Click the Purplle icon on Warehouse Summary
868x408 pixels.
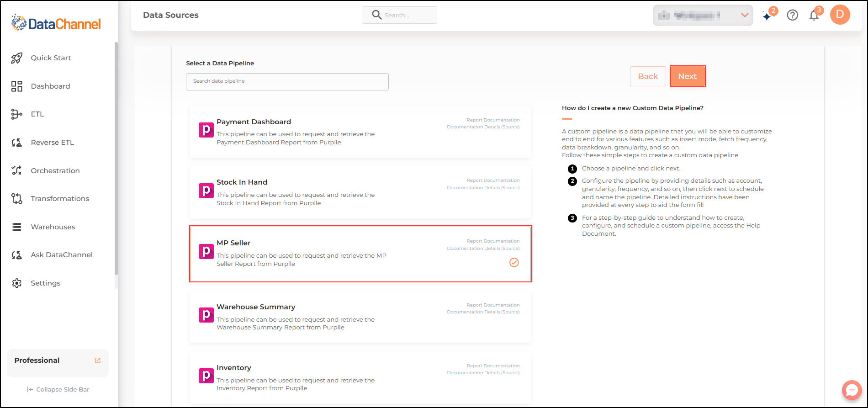click(x=206, y=315)
